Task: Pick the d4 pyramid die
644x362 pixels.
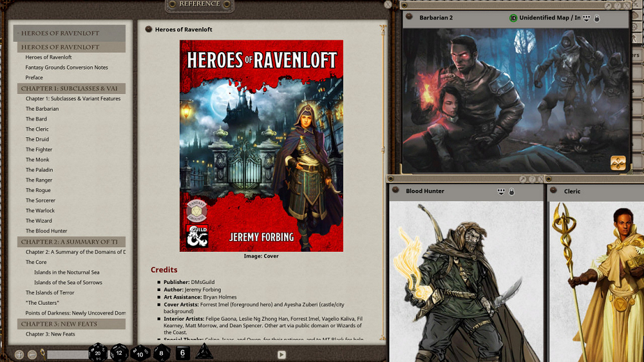Action: coord(204,352)
